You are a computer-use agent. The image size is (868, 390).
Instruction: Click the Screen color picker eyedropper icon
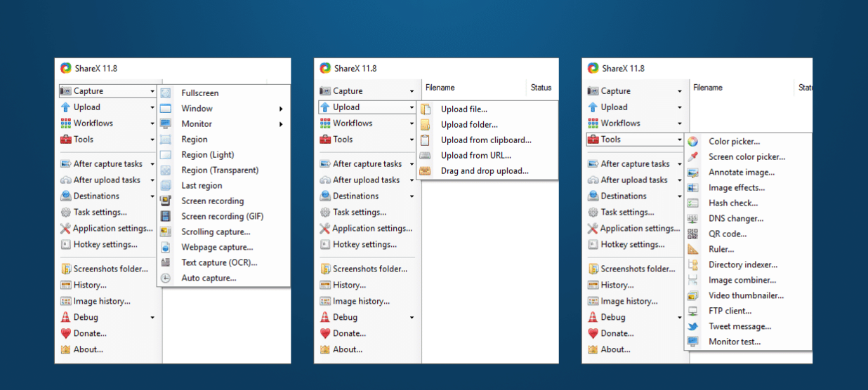click(693, 156)
